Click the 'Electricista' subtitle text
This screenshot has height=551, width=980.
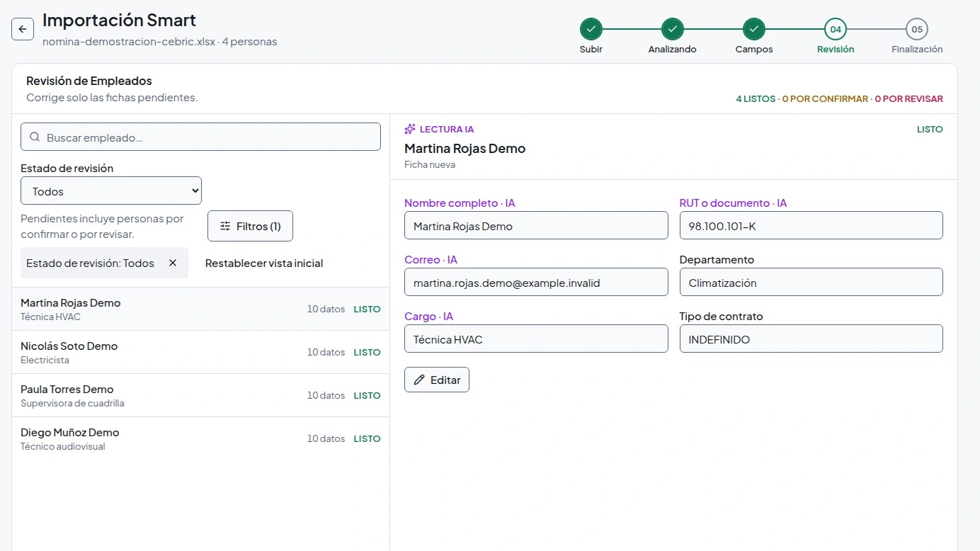pyautogui.click(x=45, y=360)
